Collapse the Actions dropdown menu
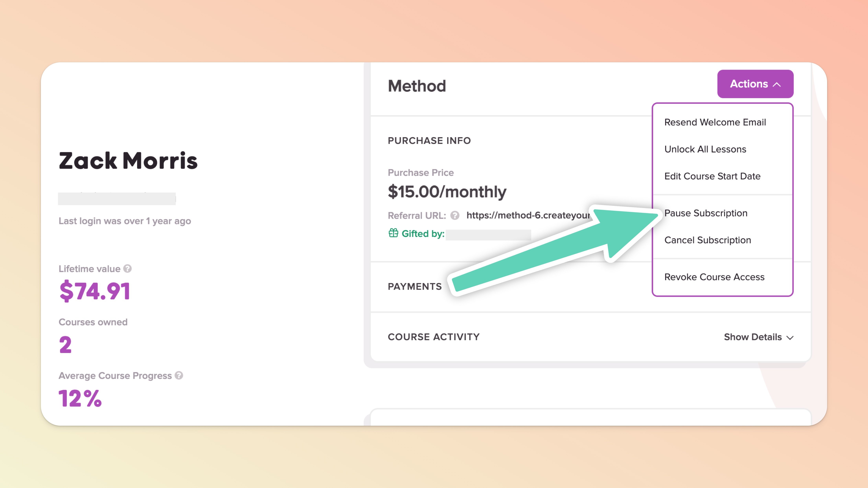The height and width of the screenshot is (488, 868). click(x=755, y=84)
